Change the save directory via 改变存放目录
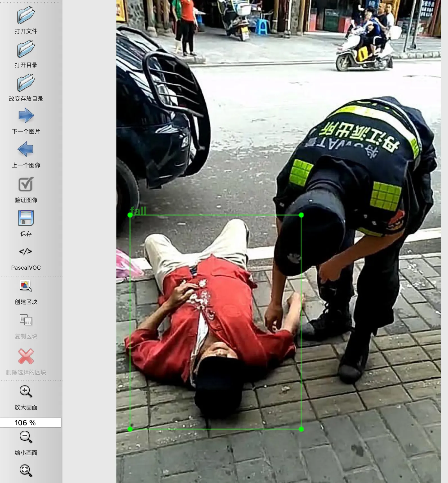This screenshot has height=483, width=448. coord(26,83)
